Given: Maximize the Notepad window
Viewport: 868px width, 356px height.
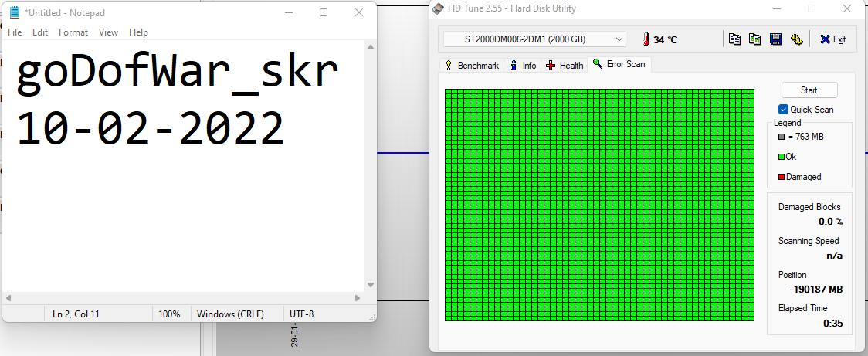Looking at the screenshot, I should pyautogui.click(x=324, y=12).
